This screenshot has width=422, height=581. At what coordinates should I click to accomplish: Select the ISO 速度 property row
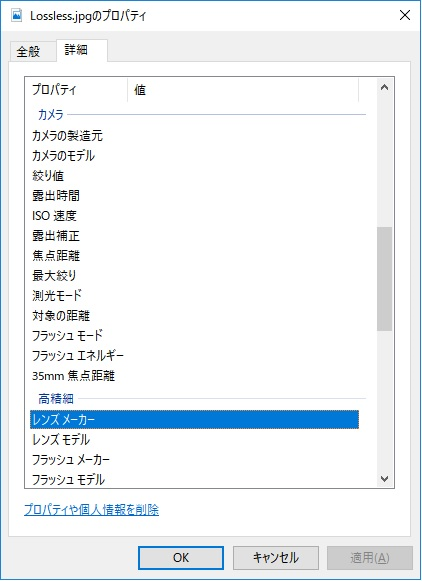click(x=195, y=216)
